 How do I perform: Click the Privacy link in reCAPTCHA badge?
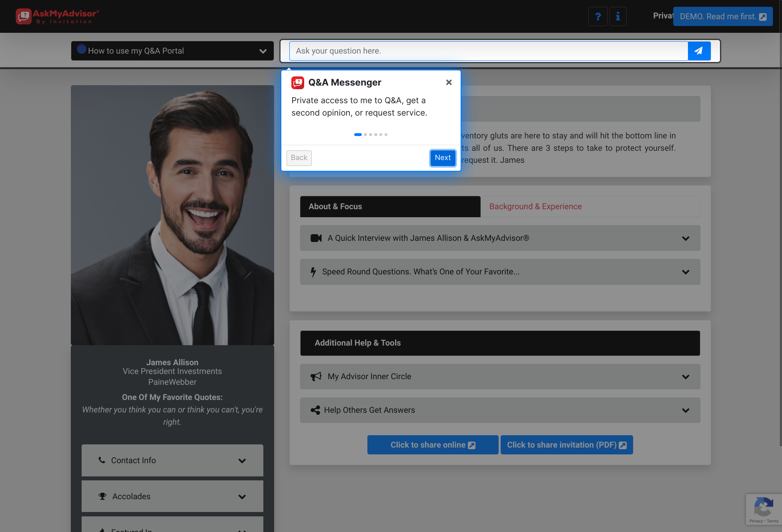point(756,521)
